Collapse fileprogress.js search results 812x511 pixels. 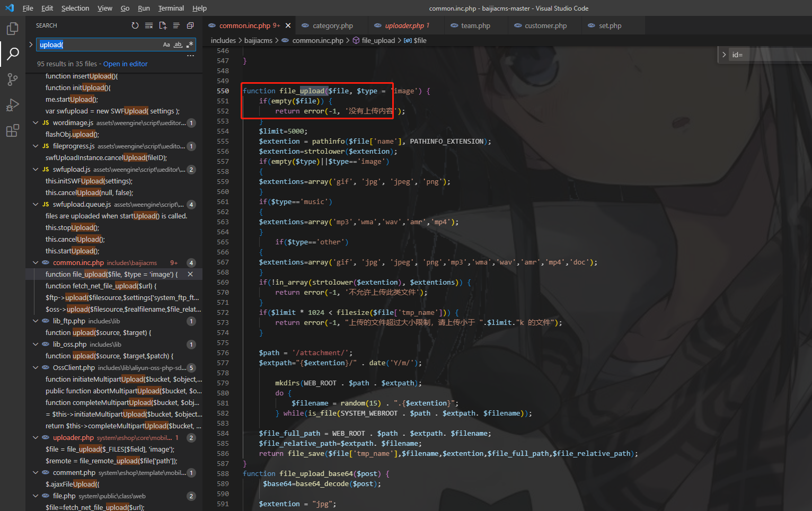36,146
